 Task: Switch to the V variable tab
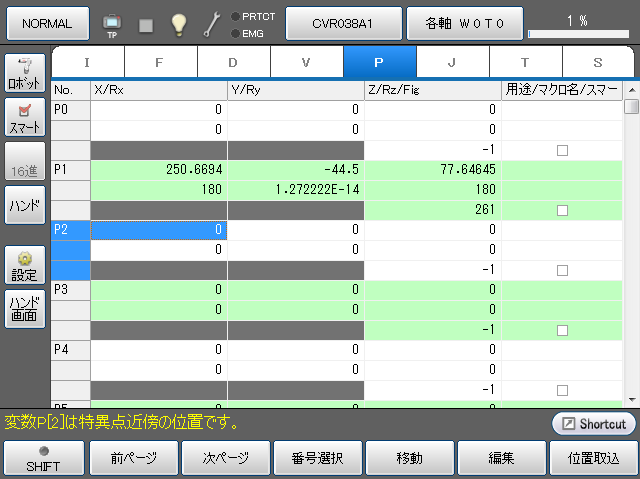coord(306,62)
